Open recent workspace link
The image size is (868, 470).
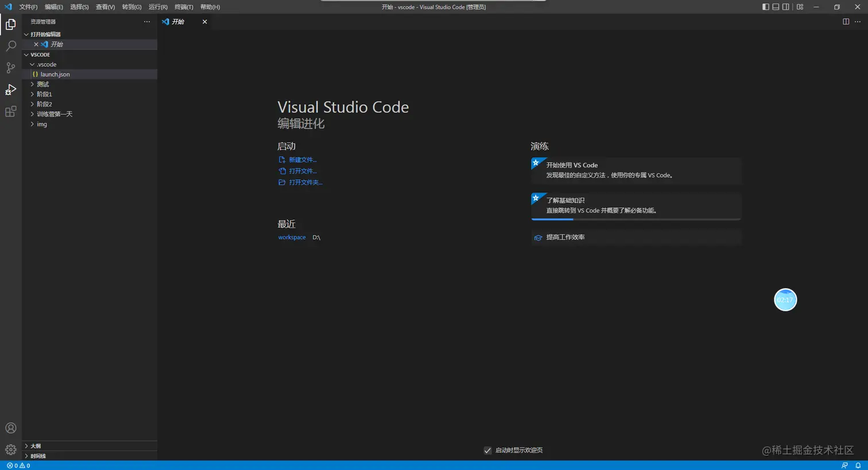(292, 237)
